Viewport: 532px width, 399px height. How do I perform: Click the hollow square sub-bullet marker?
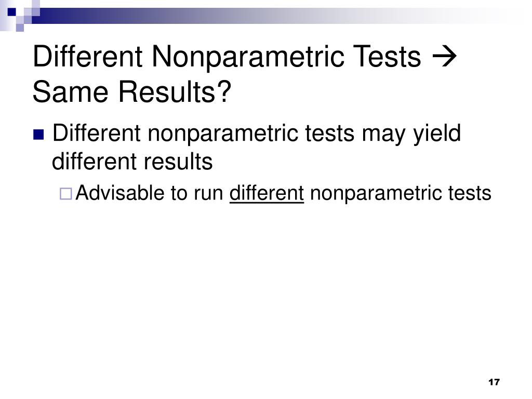(66, 194)
